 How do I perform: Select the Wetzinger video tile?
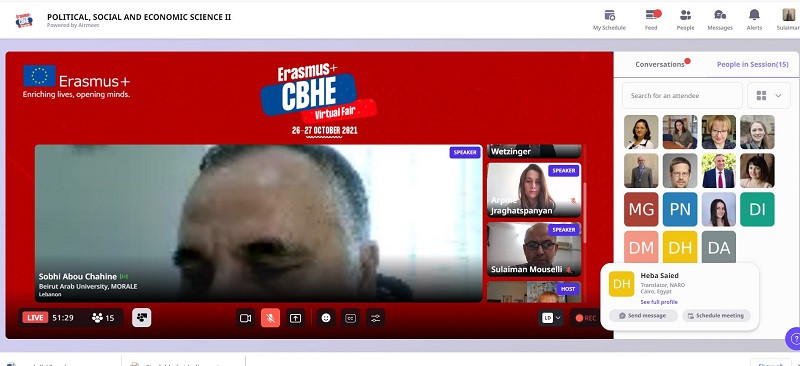tap(534, 151)
